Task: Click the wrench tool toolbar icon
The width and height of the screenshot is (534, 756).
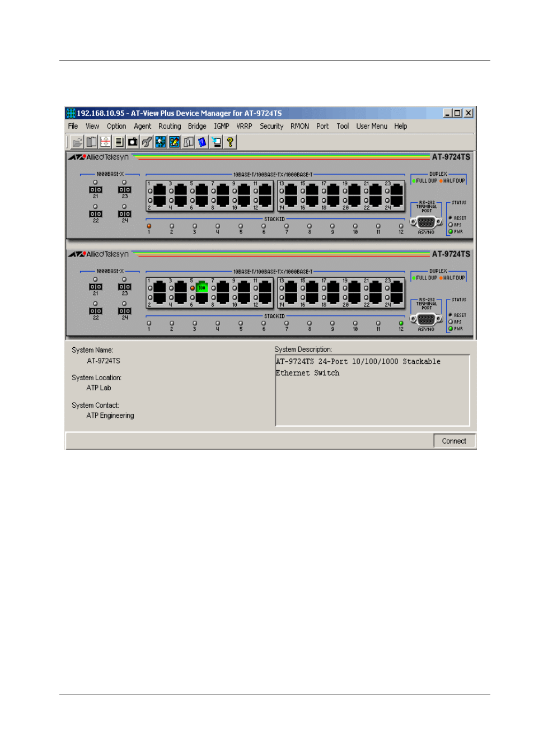Action: click(147, 142)
